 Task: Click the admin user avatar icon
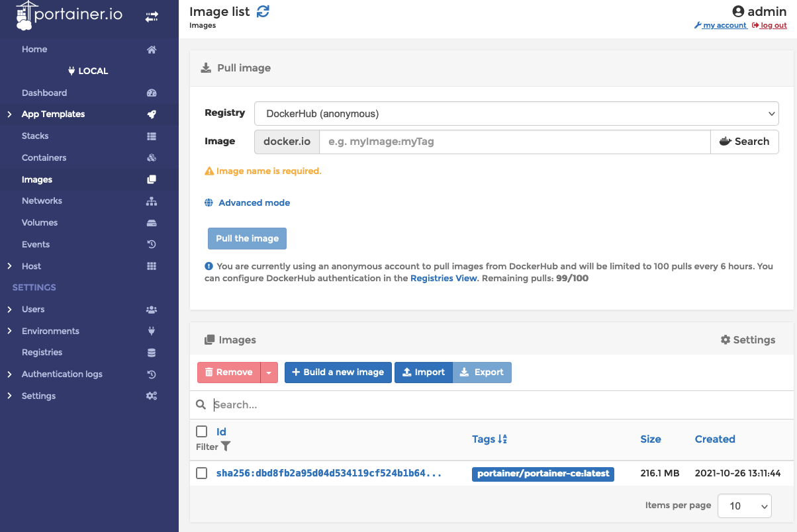click(738, 11)
